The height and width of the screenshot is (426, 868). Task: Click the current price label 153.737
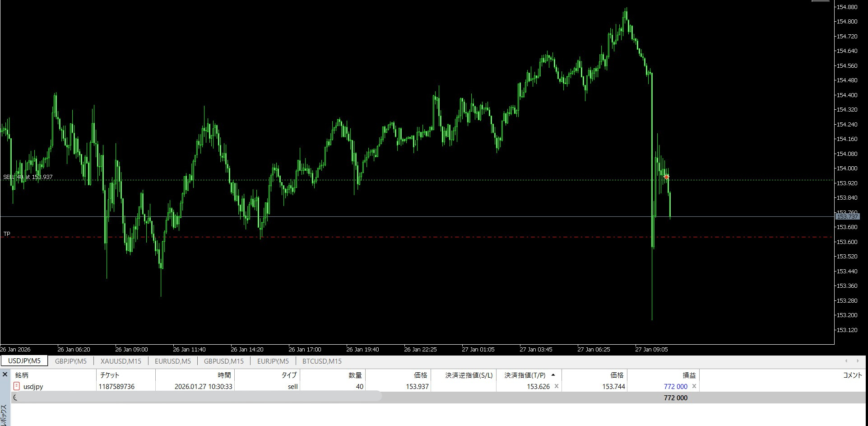pyautogui.click(x=847, y=217)
